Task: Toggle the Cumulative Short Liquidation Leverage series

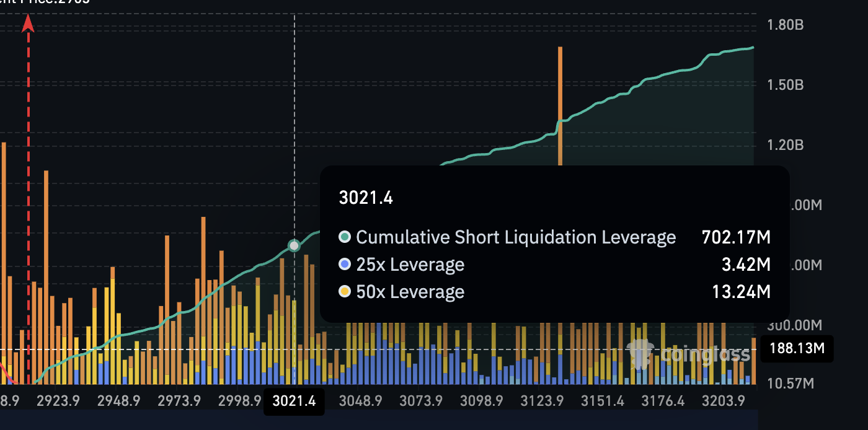Action: tap(513, 237)
